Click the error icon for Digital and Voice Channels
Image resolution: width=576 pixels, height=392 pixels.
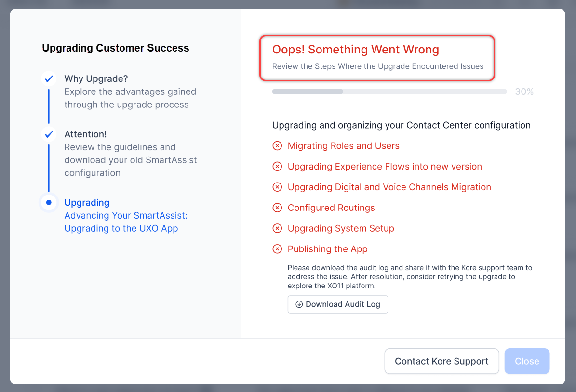click(x=277, y=187)
